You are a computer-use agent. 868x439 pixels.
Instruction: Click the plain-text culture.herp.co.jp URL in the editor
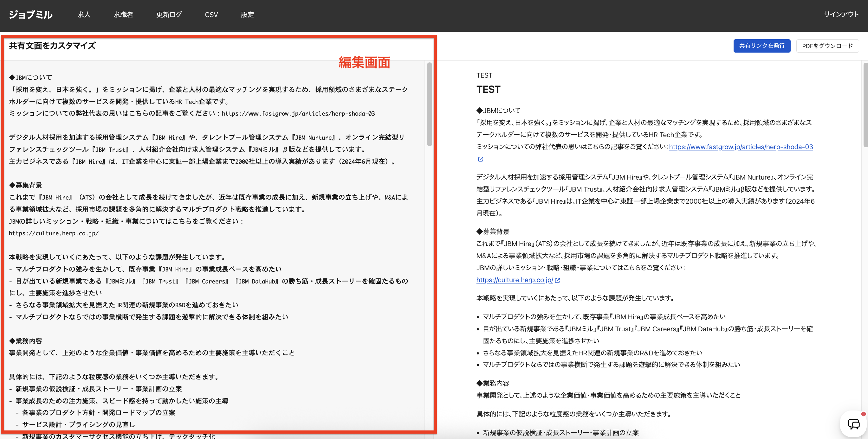[x=54, y=233]
